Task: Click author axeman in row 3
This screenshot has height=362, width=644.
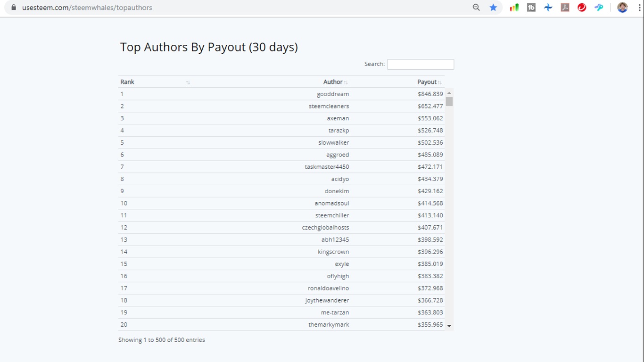Action: (x=338, y=118)
